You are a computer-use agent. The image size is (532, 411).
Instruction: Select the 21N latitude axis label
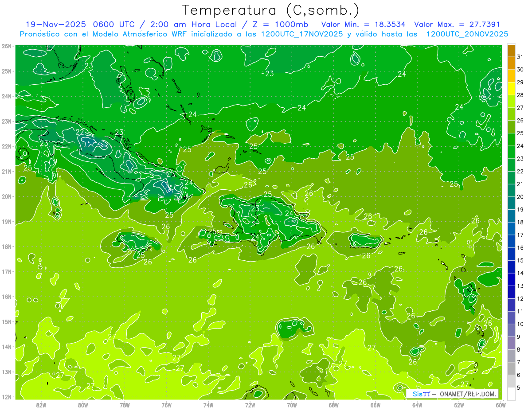pos(7,171)
